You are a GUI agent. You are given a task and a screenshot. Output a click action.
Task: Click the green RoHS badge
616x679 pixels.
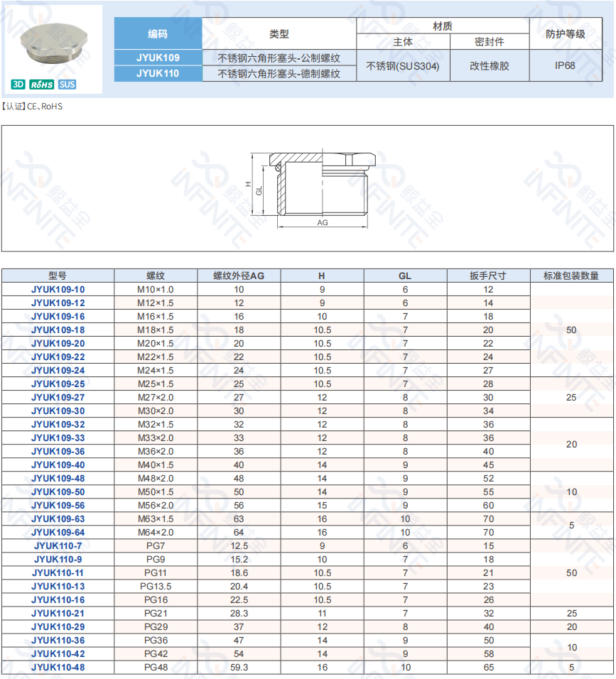[42, 85]
